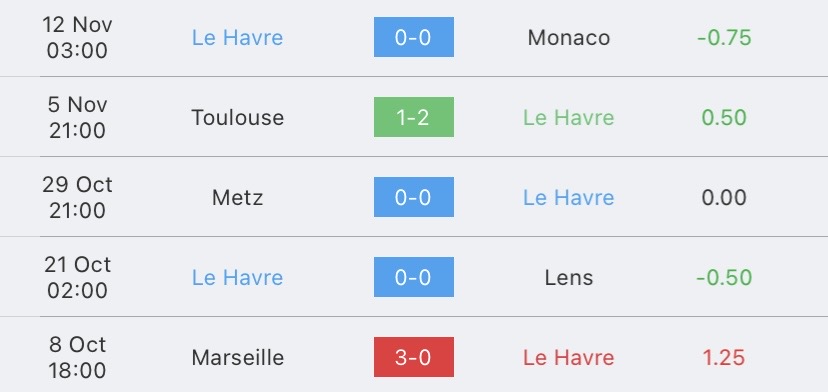Select Le Havre in the 21 Oct row

(x=238, y=277)
